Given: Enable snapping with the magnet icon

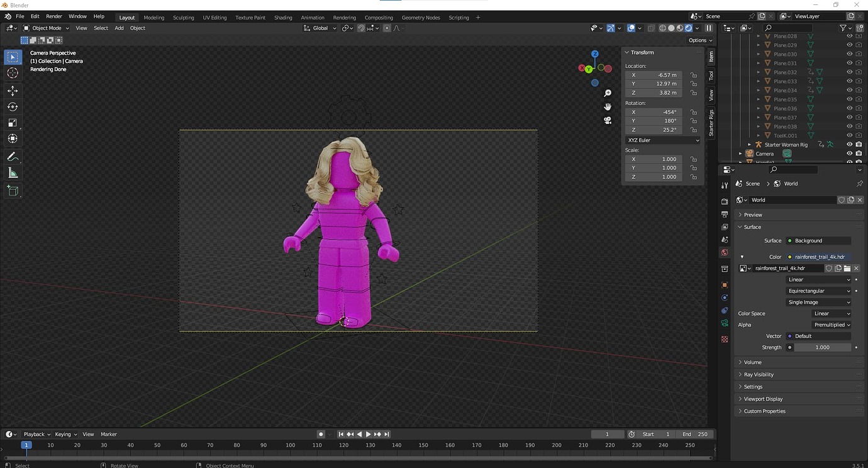Looking at the screenshot, I should point(361,28).
